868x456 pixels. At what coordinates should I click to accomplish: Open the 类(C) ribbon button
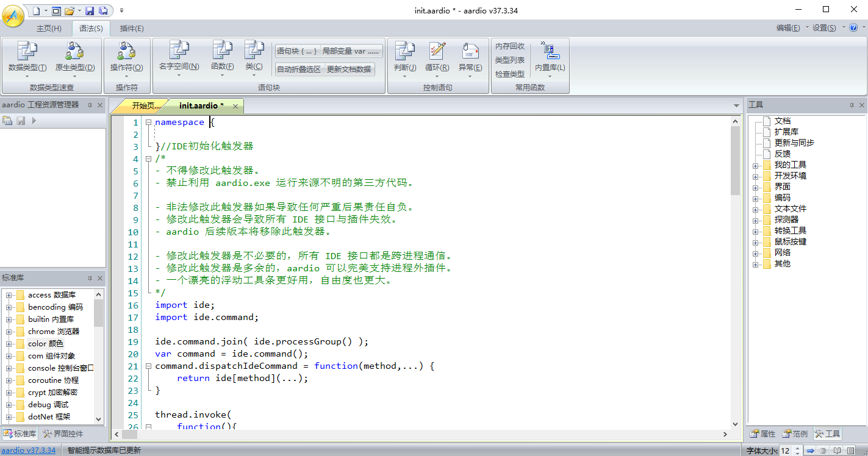(x=254, y=59)
